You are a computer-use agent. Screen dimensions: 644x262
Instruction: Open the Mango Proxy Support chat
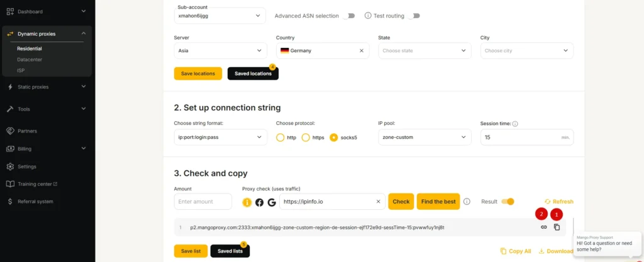(607, 244)
